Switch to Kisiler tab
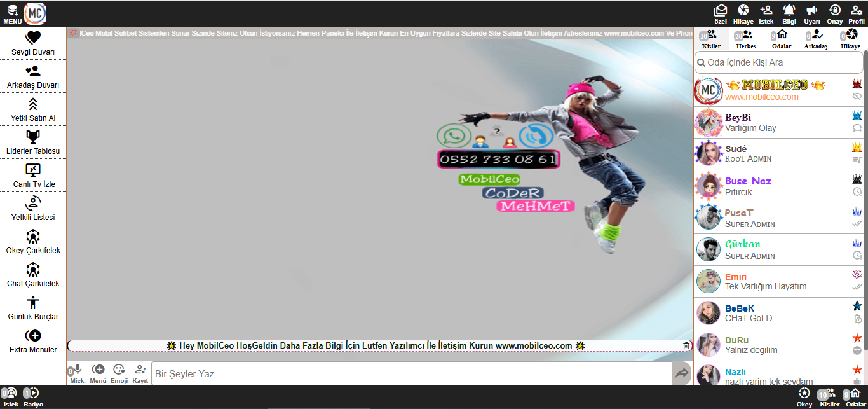Screen dimensions: 868x409 710,39
